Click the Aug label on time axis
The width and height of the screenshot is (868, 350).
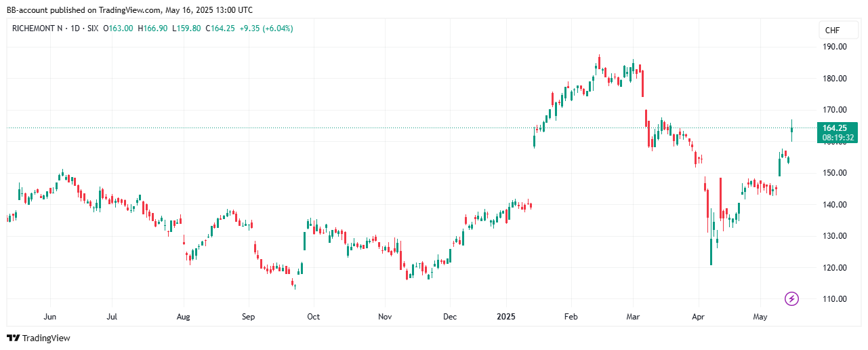click(x=183, y=317)
